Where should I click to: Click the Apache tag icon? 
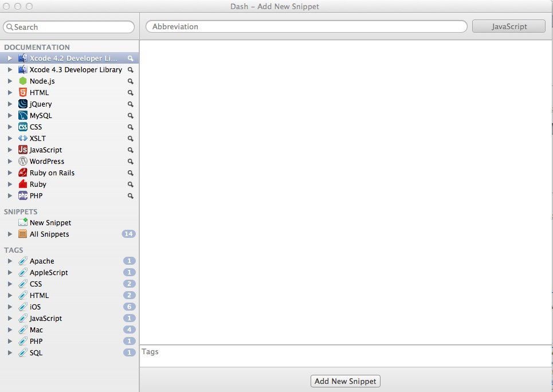(23, 261)
